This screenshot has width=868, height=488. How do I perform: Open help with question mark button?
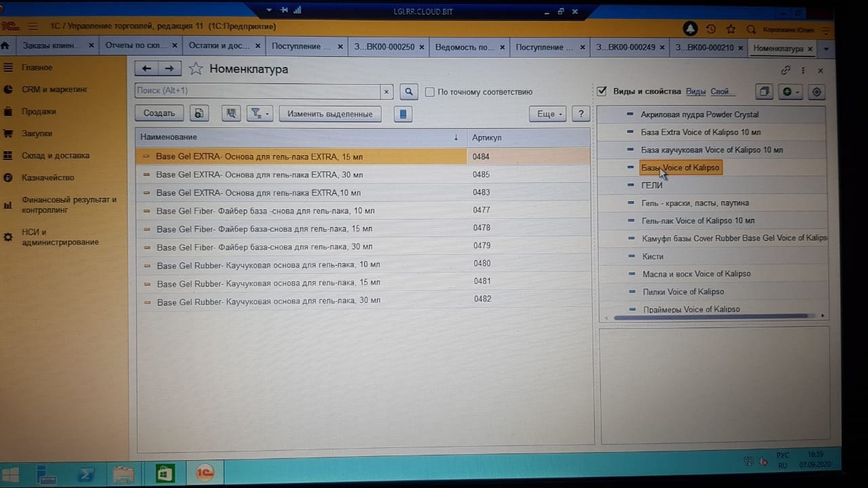pyautogui.click(x=580, y=114)
